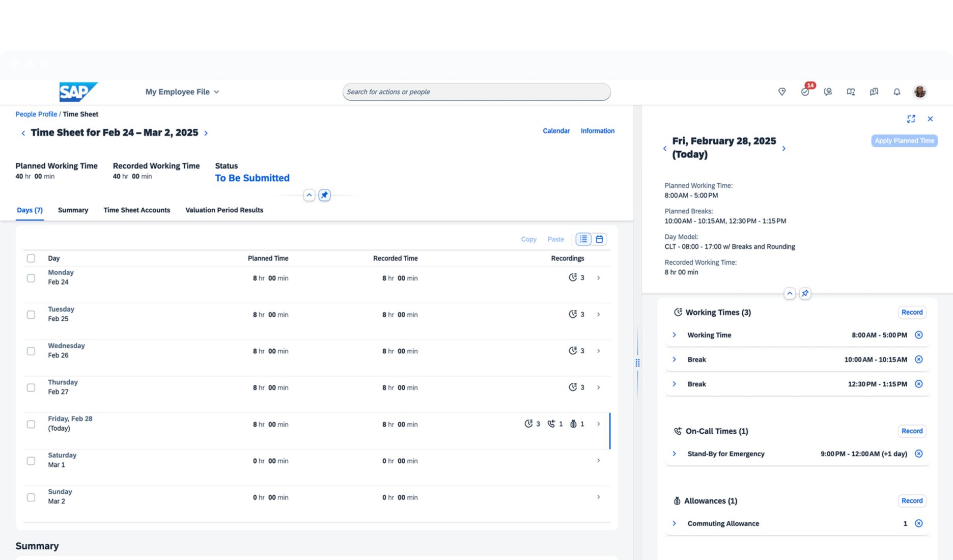The image size is (953, 560).
Task: Click Record button for On-Call Times
Action: click(911, 431)
